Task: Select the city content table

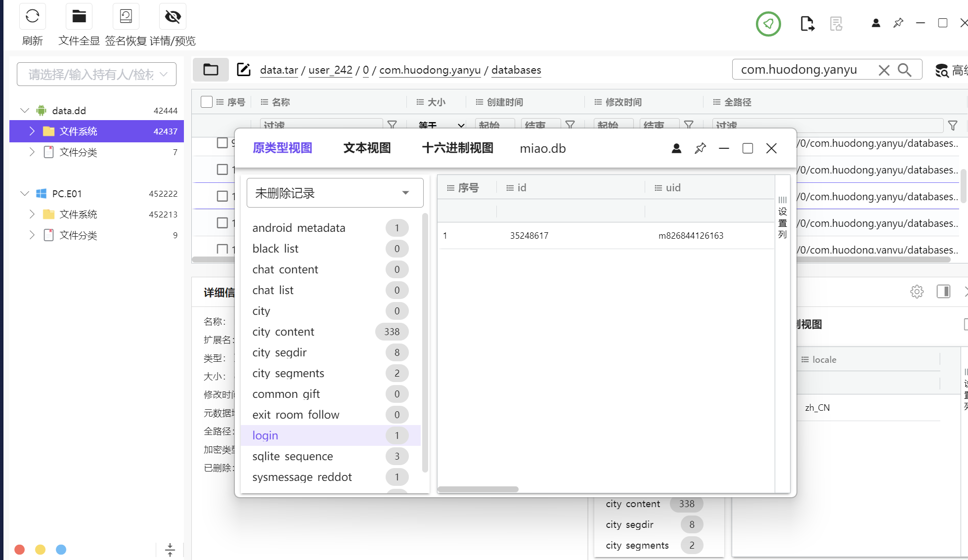Action: point(330,332)
